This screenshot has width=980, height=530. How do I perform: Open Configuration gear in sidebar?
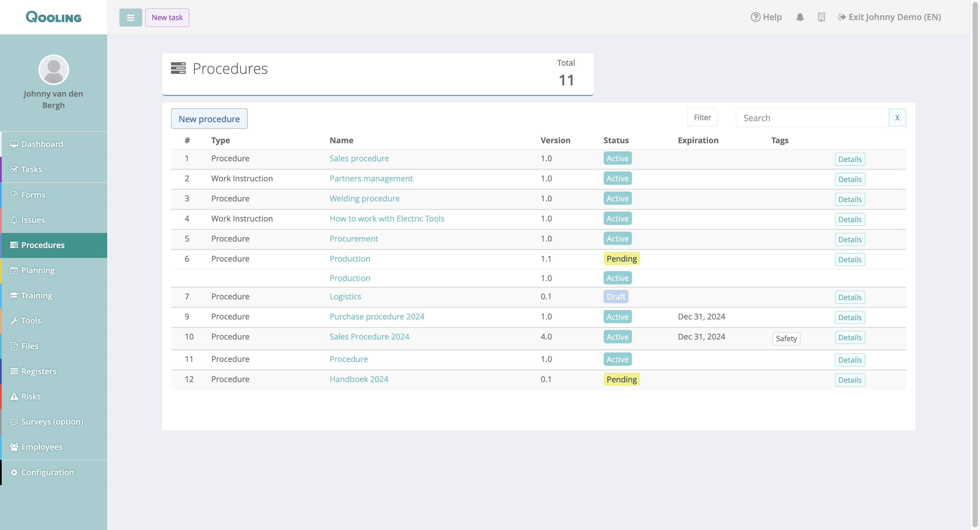(x=47, y=472)
